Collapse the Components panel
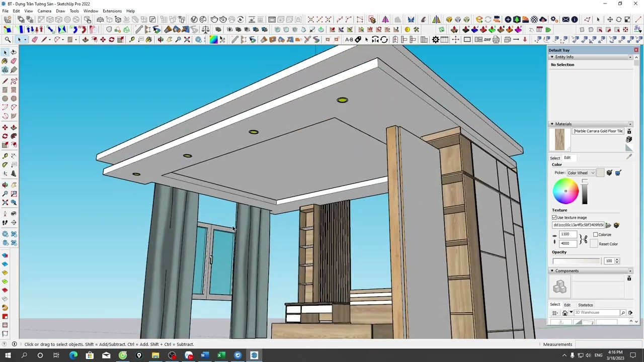 click(x=552, y=271)
